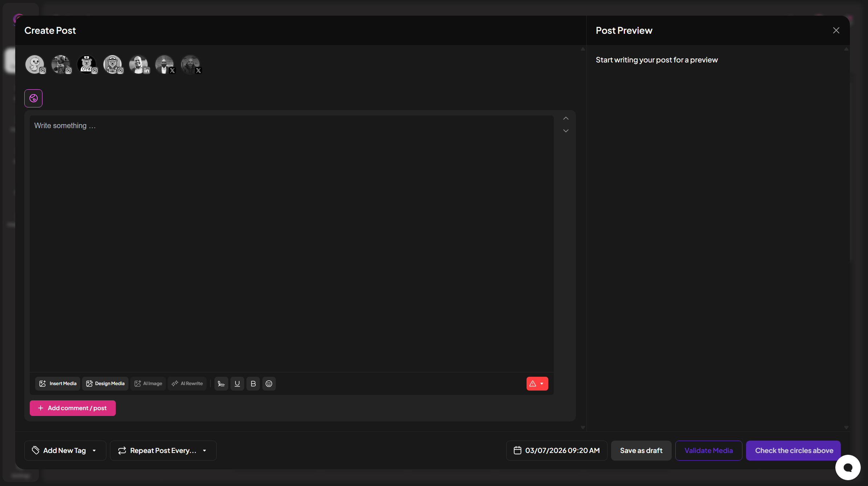The width and height of the screenshot is (868, 486).
Task: Open the emoji picker
Action: [269, 384]
